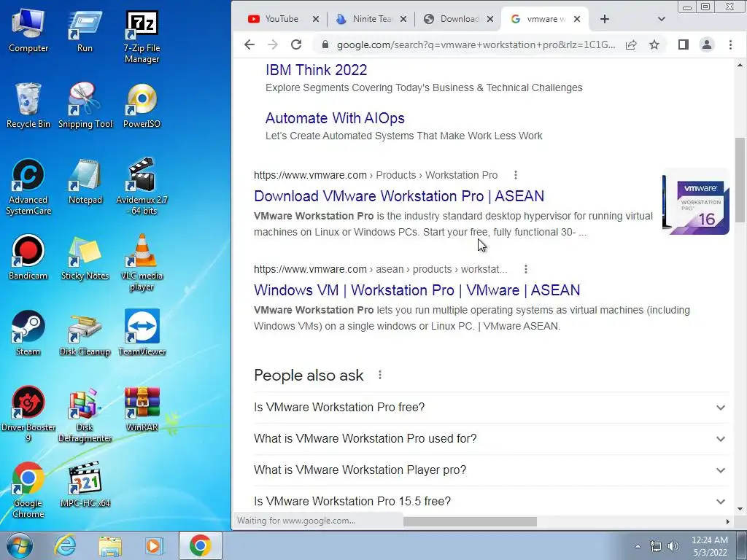Open the volume control in system tray

673,546
